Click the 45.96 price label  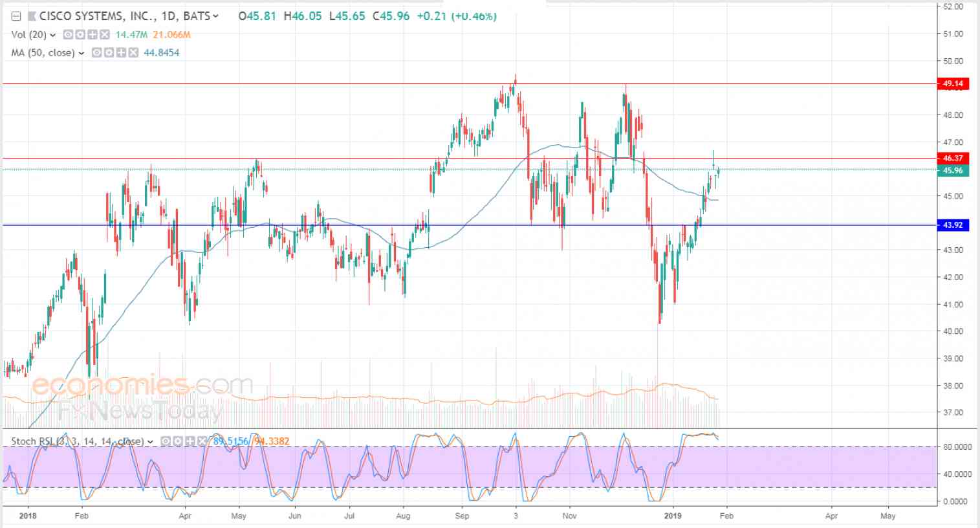pos(953,170)
